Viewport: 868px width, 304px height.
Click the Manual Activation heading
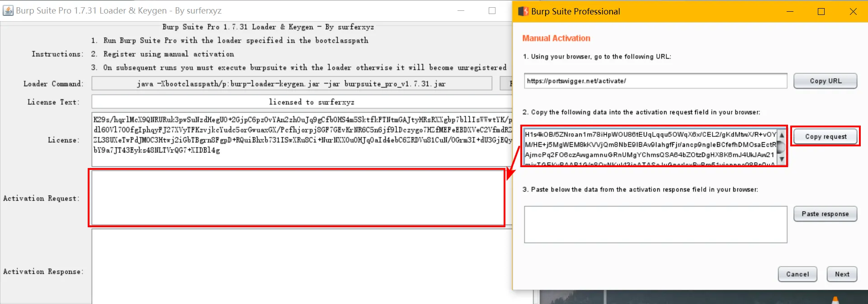coord(556,38)
